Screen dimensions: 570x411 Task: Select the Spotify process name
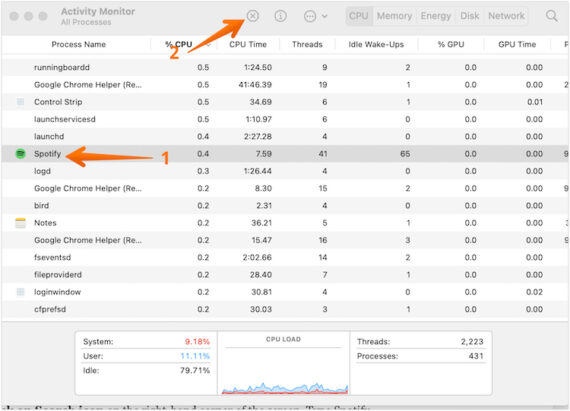pos(47,154)
